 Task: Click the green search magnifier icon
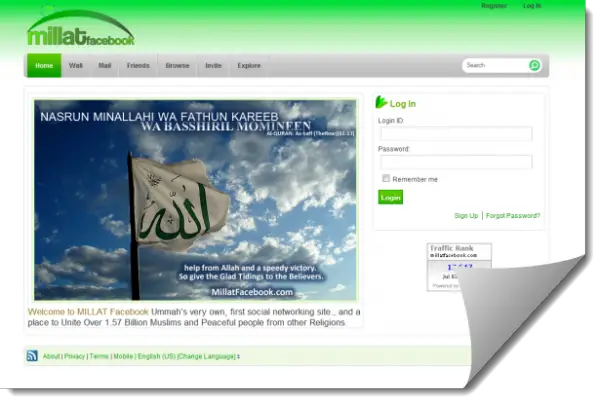[535, 65]
